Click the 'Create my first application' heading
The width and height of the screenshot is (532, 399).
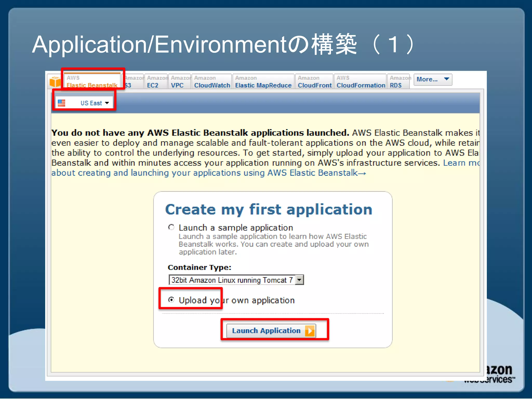click(x=269, y=210)
